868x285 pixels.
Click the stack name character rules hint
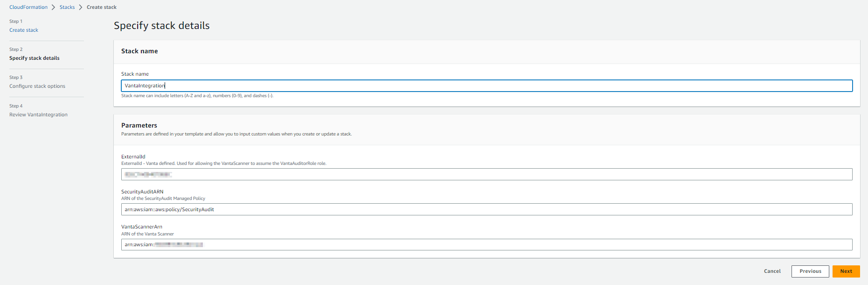point(197,96)
